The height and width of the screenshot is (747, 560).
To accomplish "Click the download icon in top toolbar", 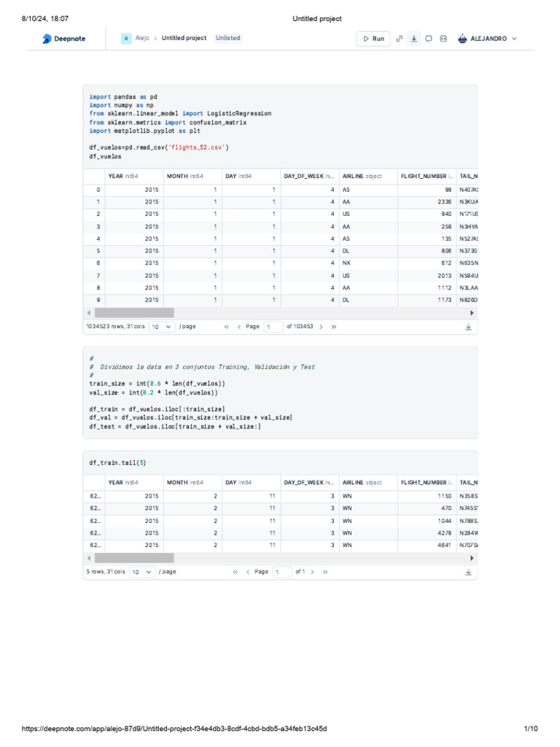I will (x=413, y=39).
